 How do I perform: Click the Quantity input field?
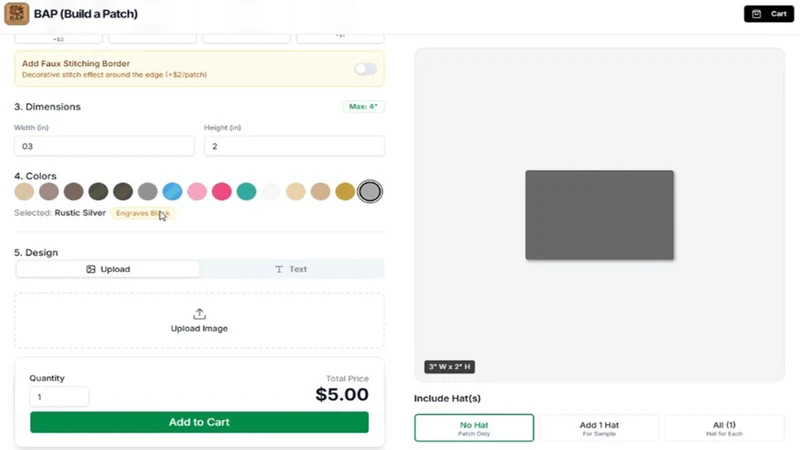tap(59, 396)
